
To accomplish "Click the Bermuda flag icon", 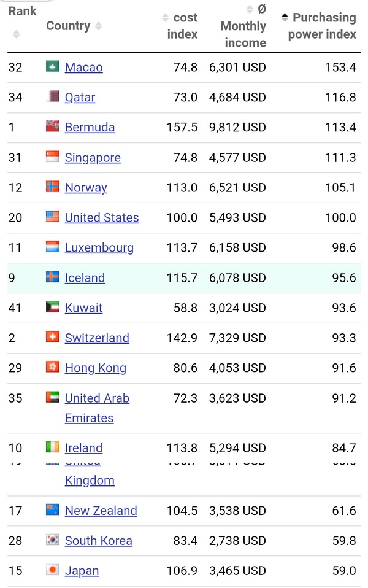I will click(x=53, y=126).
